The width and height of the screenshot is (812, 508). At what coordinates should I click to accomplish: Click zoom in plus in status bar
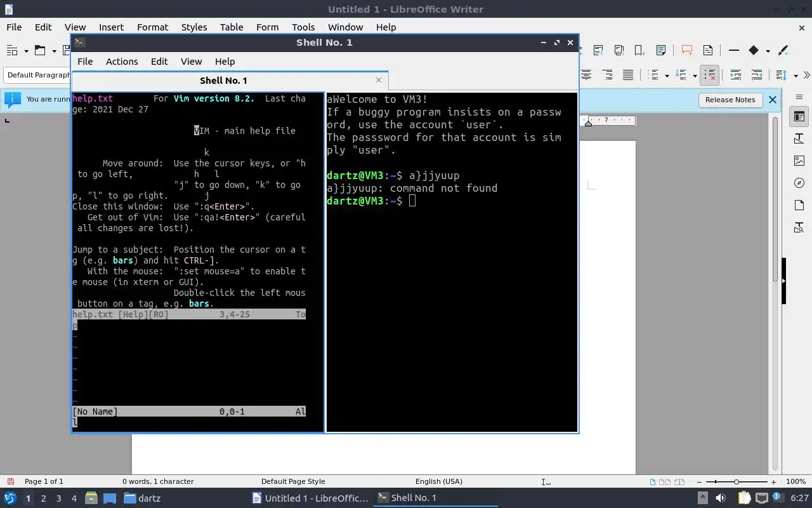(773, 481)
